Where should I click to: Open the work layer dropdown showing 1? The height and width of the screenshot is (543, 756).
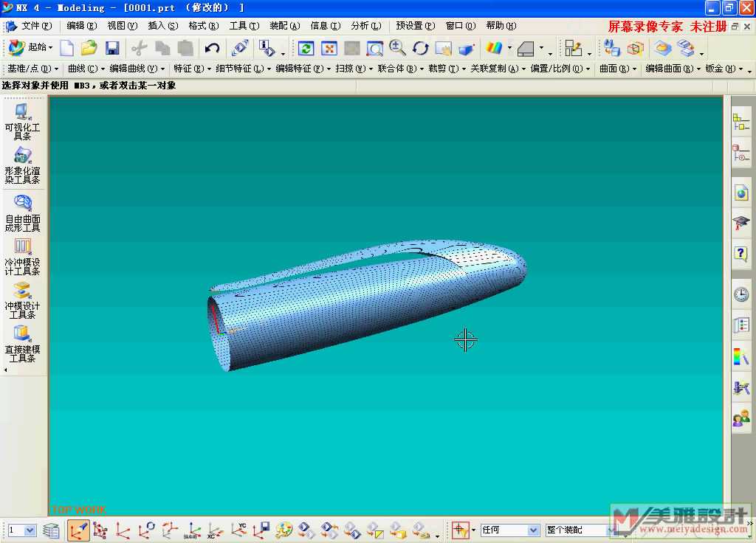point(22,530)
